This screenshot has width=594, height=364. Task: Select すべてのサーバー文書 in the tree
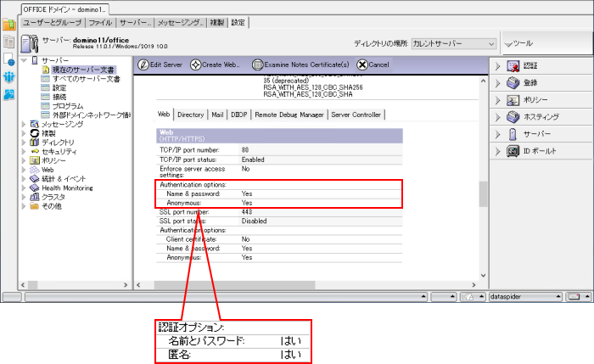point(85,78)
